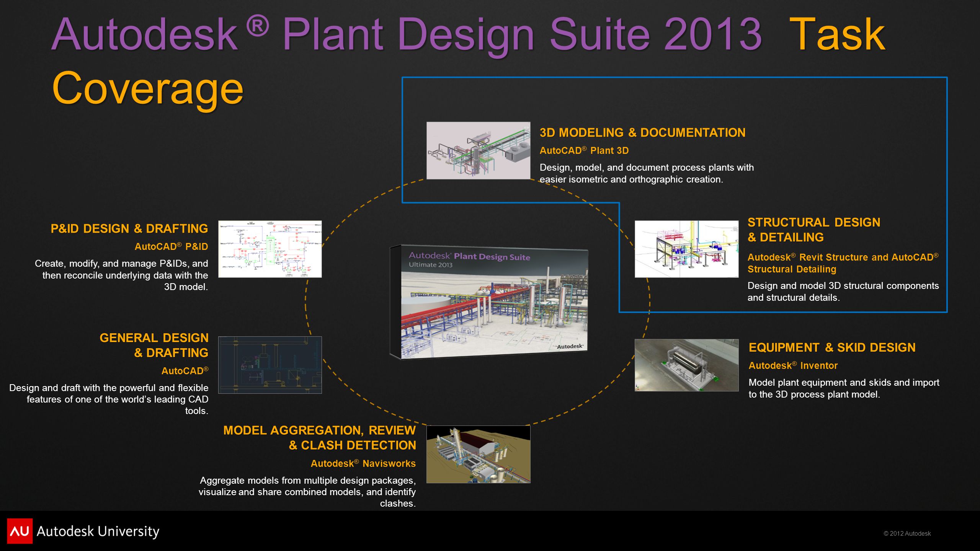This screenshot has height=551, width=980.
Task: Click the Plant Design Suite Ultimate 2013 box image
Action: click(489, 302)
